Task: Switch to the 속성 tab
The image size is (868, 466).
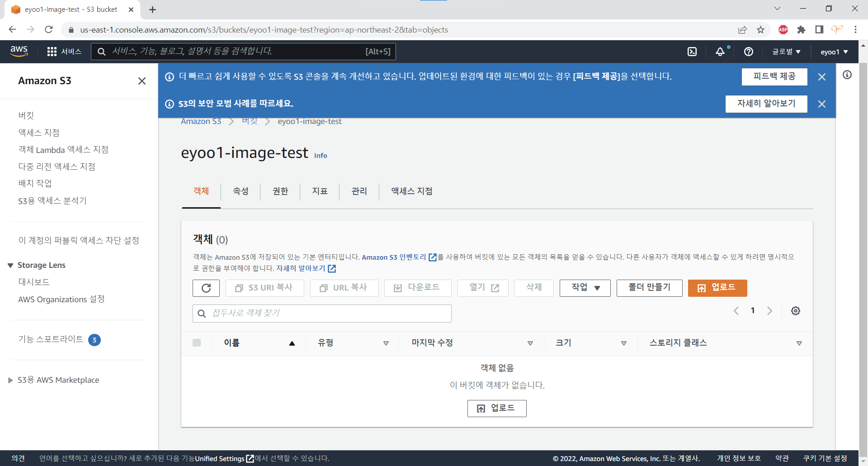Action: pos(241,191)
